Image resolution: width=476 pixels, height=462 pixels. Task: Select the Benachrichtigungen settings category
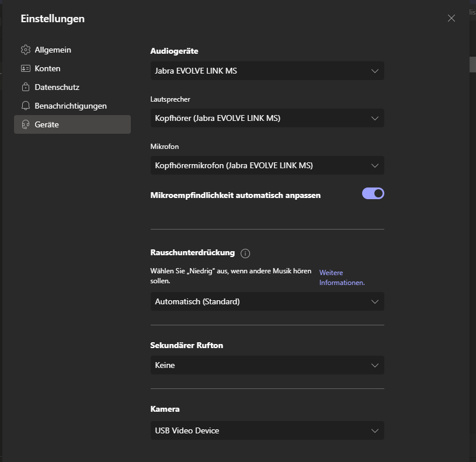[72, 106]
